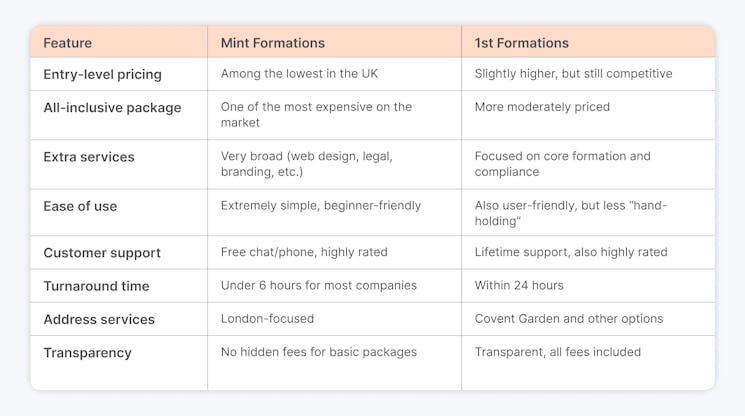Click the Transparency row label

pos(87,353)
